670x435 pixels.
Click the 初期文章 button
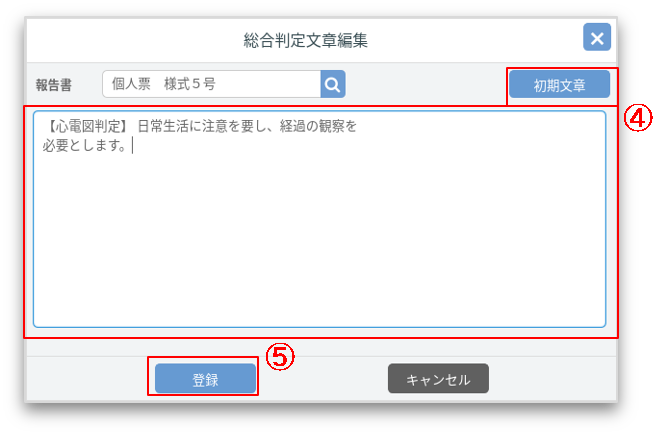[x=559, y=85]
